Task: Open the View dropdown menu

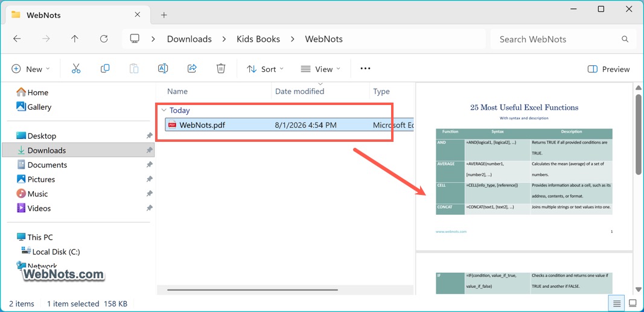Action: click(320, 69)
